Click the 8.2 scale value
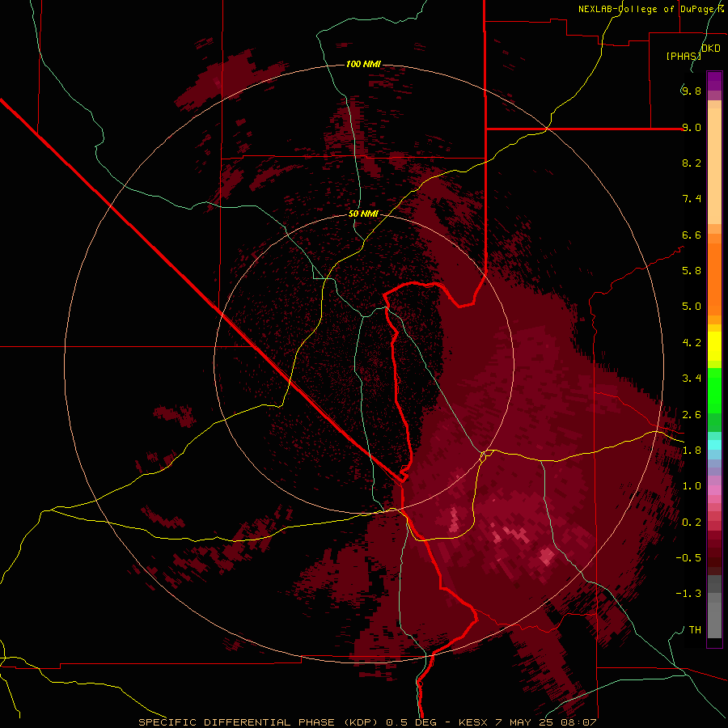The width and height of the screenshot is (728, 728). coord(692,163)
